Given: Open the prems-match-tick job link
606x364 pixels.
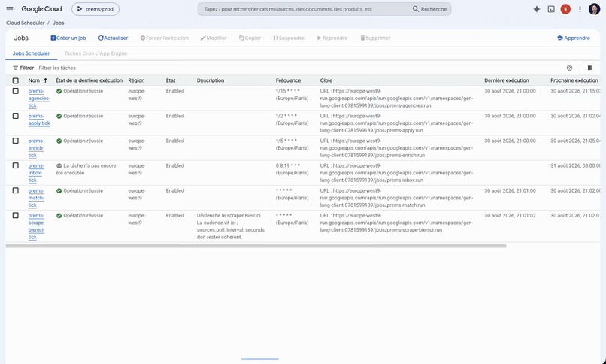Looking at the screenshot, I should (36, 198).
